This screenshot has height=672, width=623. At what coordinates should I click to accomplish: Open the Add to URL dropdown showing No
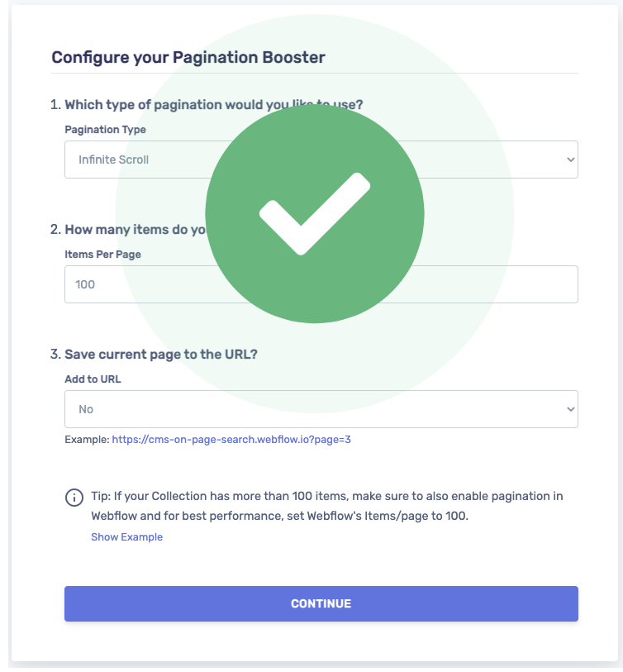321,409
